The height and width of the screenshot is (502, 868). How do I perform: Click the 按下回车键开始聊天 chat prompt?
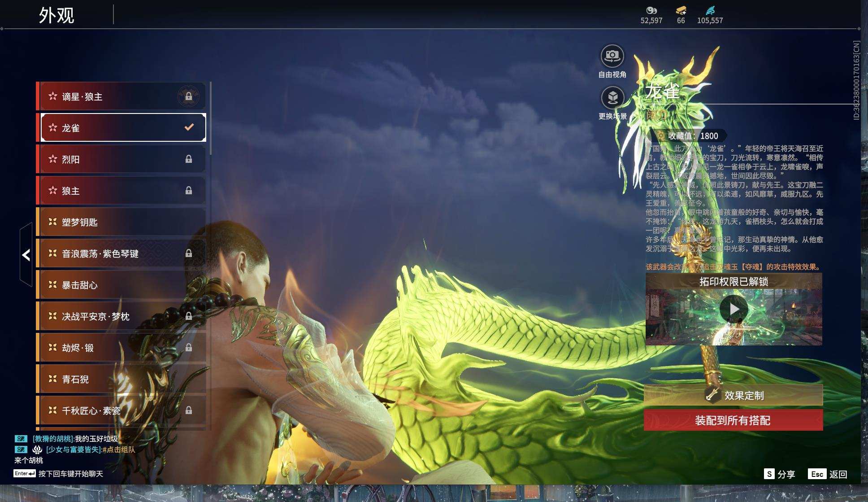point(71,474)
